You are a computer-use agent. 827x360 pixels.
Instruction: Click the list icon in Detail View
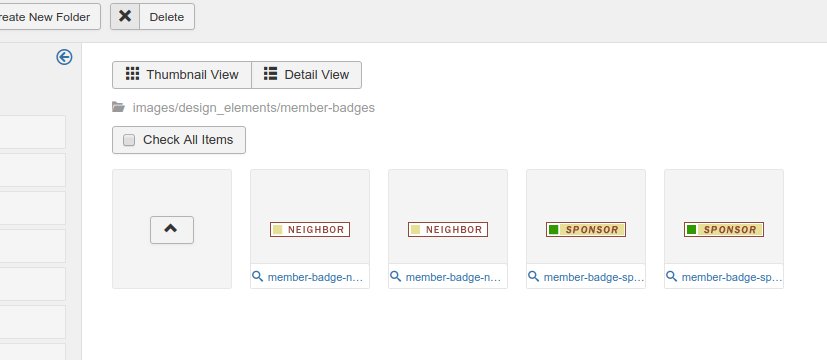(271, 74)
